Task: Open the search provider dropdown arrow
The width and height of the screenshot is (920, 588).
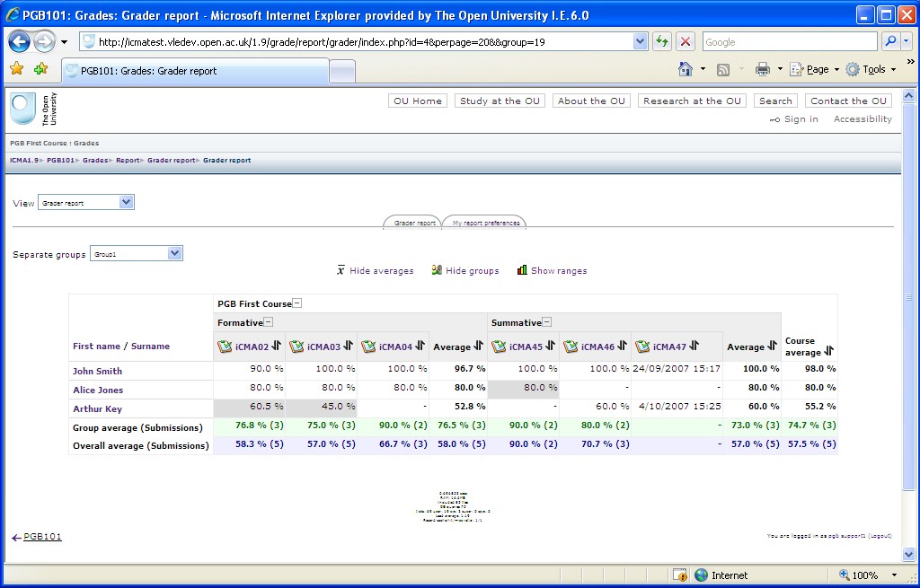Action: 907,41
